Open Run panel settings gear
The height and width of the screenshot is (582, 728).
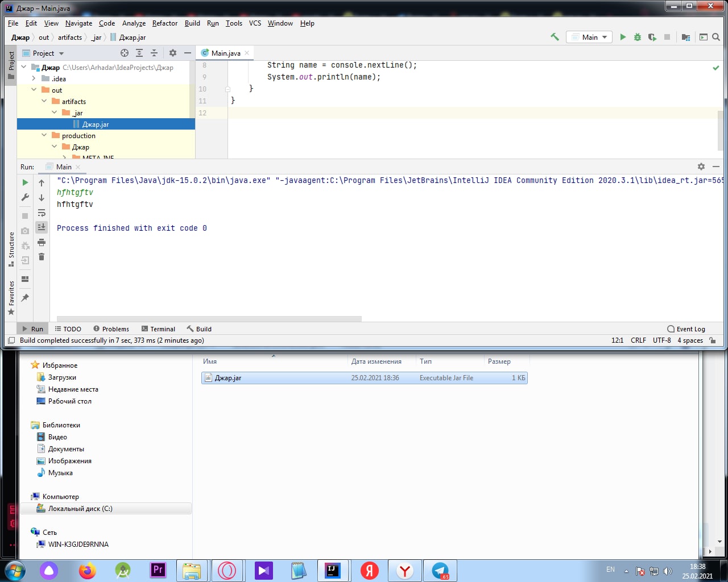tap(701, 167)
